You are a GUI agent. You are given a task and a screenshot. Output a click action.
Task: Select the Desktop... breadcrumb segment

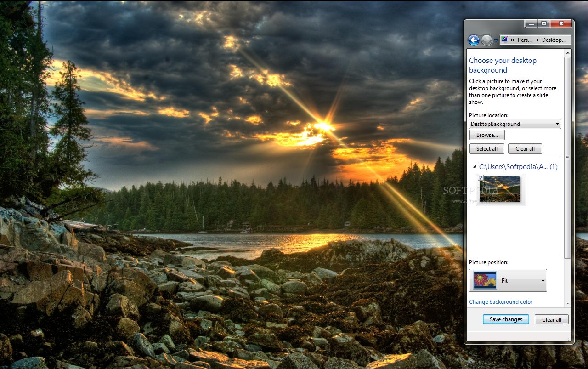[x=554, y=40]
